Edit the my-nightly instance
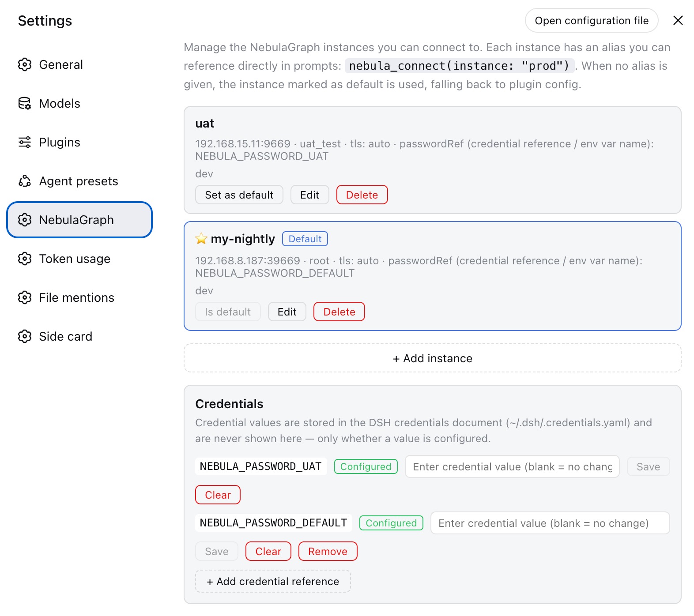 point(287,312)
